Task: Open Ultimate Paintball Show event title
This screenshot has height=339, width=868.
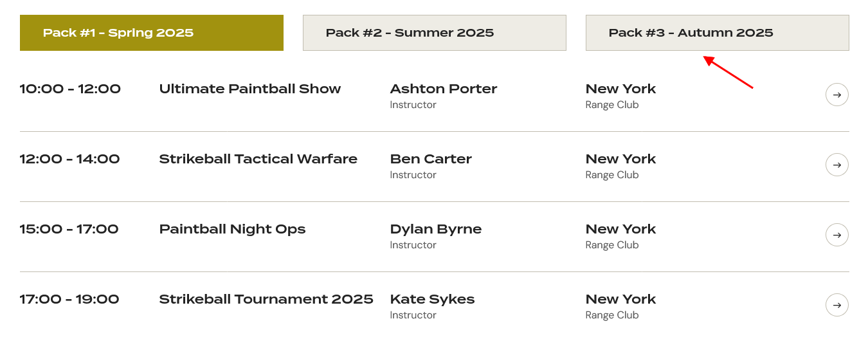Action: click(x=250, y=89)
